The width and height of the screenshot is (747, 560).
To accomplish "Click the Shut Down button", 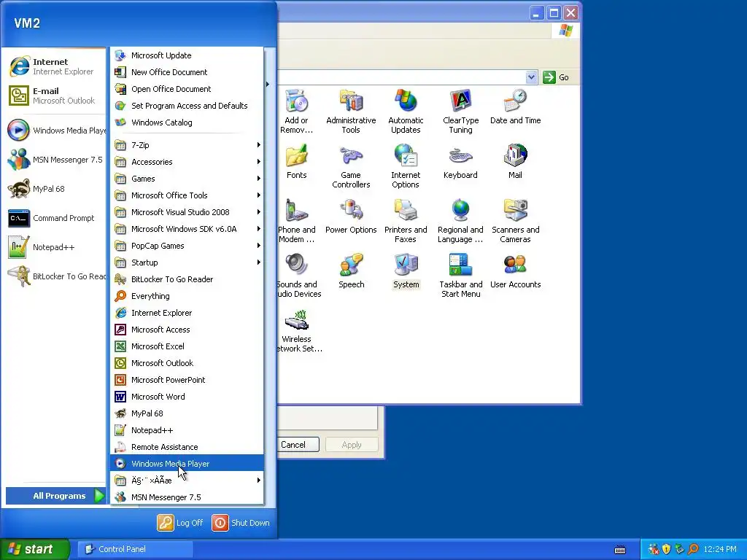I will 241,523.
